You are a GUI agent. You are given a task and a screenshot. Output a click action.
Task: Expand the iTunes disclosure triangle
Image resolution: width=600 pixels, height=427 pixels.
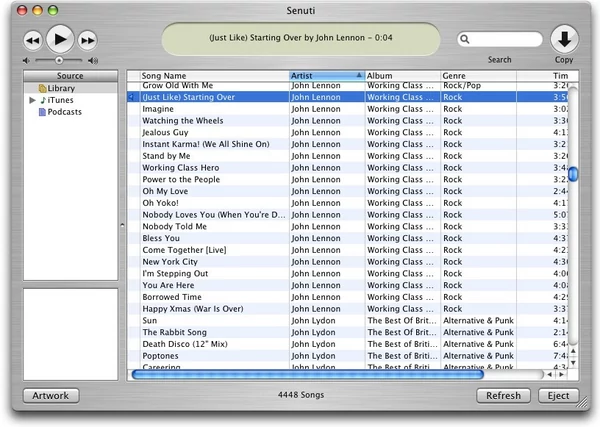click(33, 100)
